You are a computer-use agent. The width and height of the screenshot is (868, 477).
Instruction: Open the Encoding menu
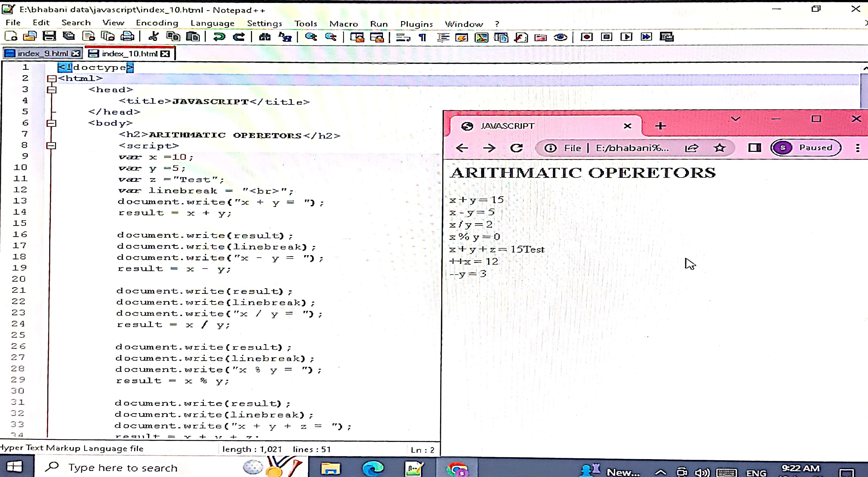[x=157, y=23]
